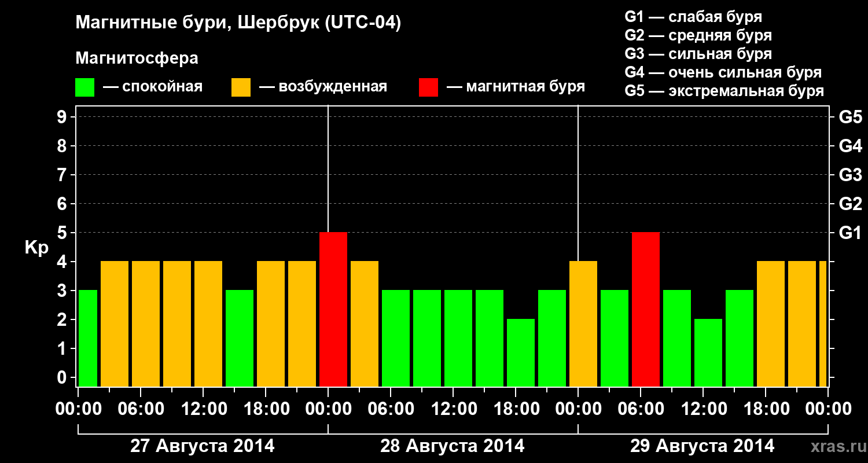Screen dimensions: 868x463
Task: Click the red 'магнитная буря' legend swatch
Action: (x=428, y=87)
